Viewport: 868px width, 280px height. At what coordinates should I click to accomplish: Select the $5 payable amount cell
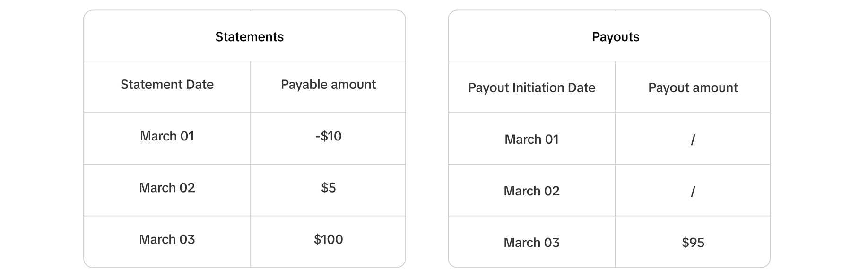tap(328, 188)
